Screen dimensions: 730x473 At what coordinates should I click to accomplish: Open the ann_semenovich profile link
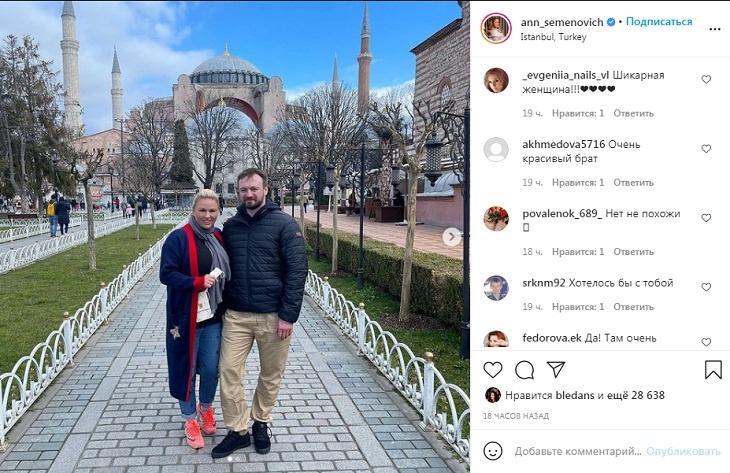click(x=562, y=22)
